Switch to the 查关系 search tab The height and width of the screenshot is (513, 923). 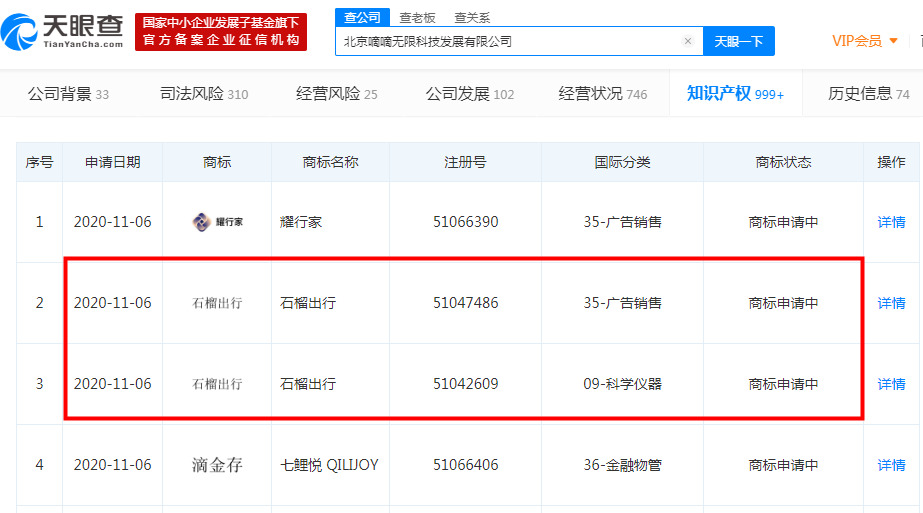tap(472, 18)
